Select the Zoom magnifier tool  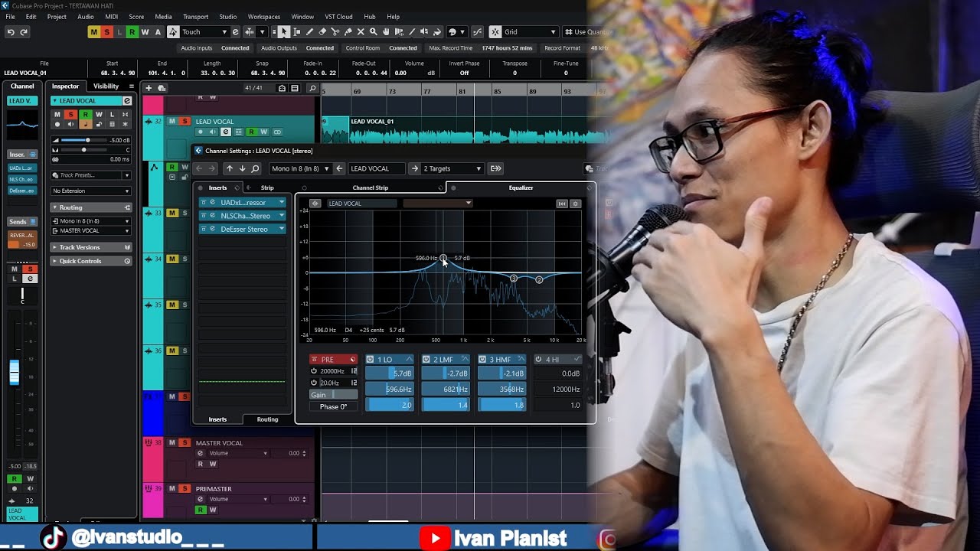coord(374,32)
